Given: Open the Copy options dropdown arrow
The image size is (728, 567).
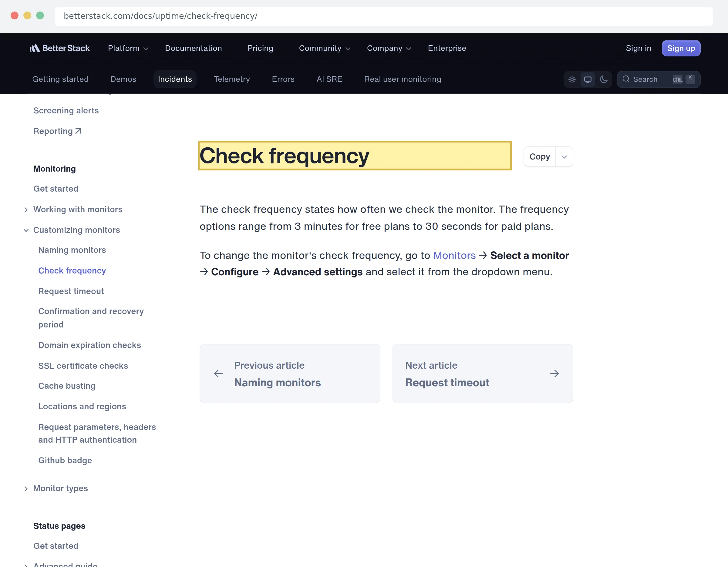Looking at the screenshot, I should point(564,156).
